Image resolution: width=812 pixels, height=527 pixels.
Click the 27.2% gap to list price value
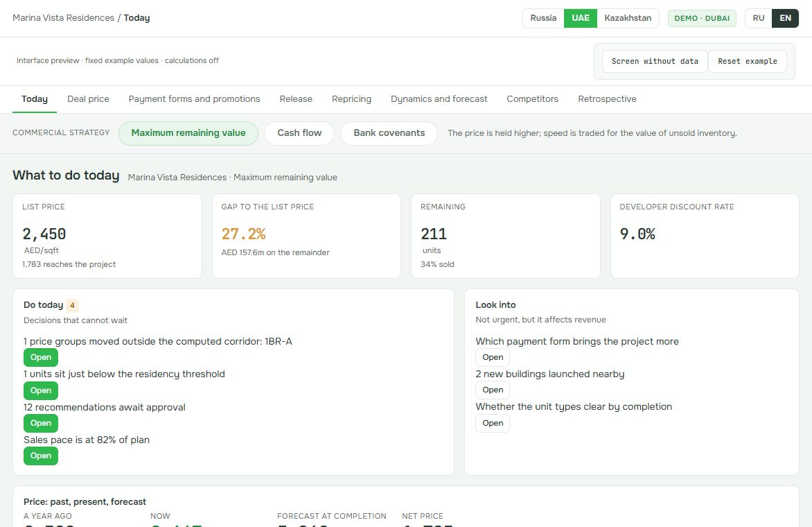[243, 234]
